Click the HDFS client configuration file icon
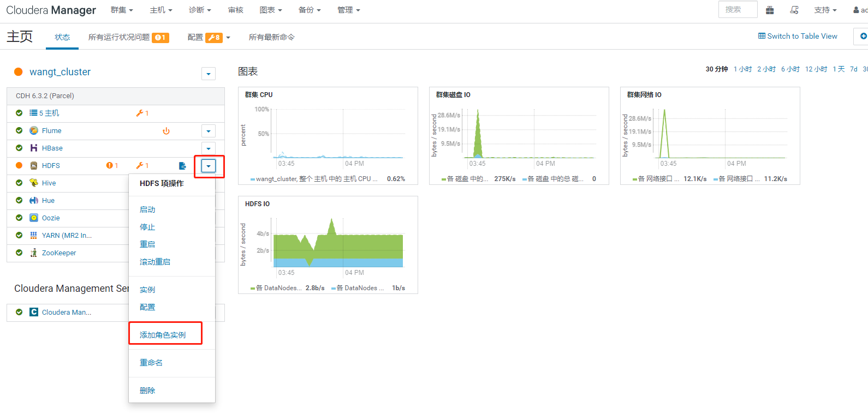The width and height of the screenshot is (868, 420). coord(182,166)
